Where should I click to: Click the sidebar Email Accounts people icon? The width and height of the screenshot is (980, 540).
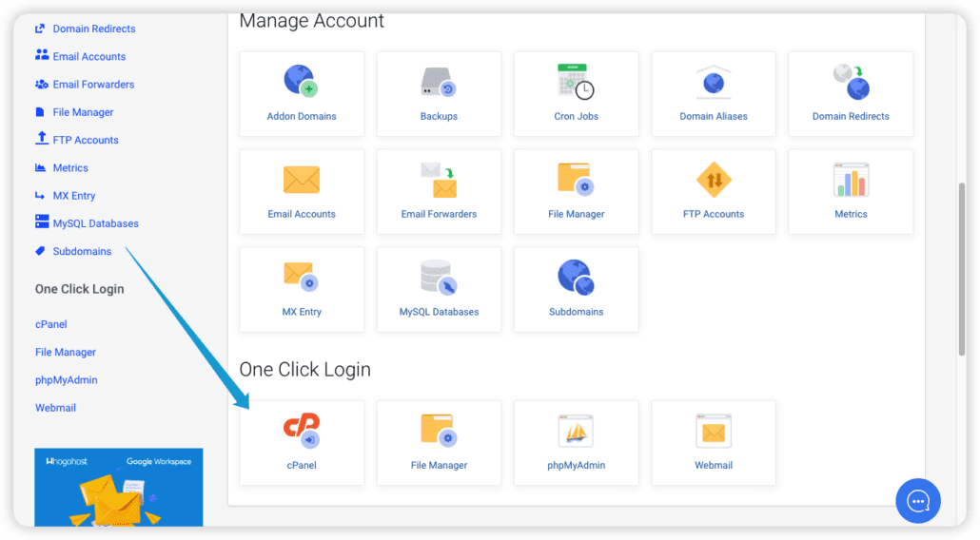pyautogui.click(x=42, y=55)
